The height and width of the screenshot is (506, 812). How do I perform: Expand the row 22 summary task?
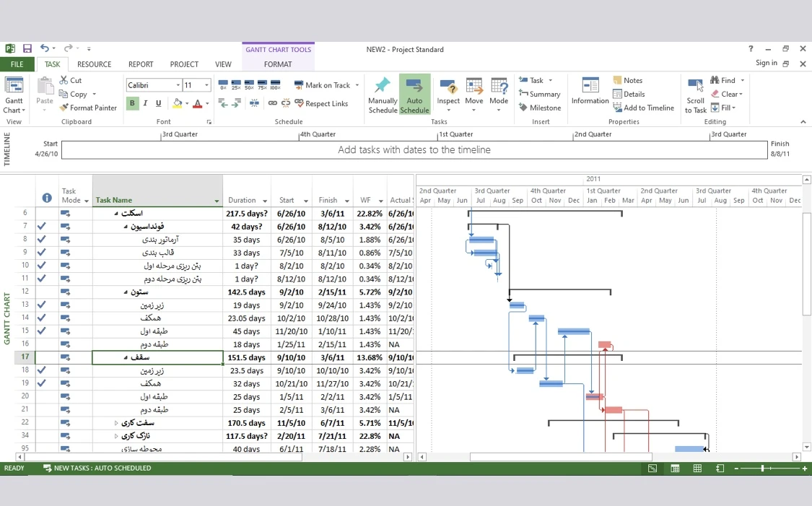(x=116, y=423)
